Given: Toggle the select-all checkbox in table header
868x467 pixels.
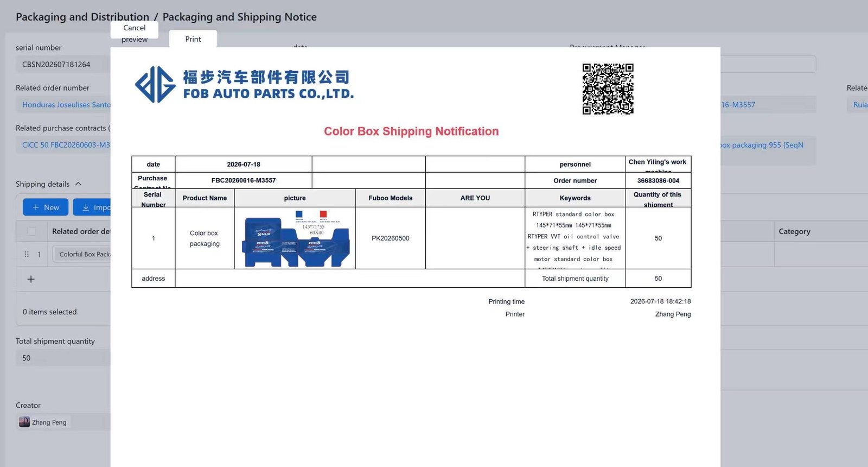Looking at the screenshot, I should point(31,231).
